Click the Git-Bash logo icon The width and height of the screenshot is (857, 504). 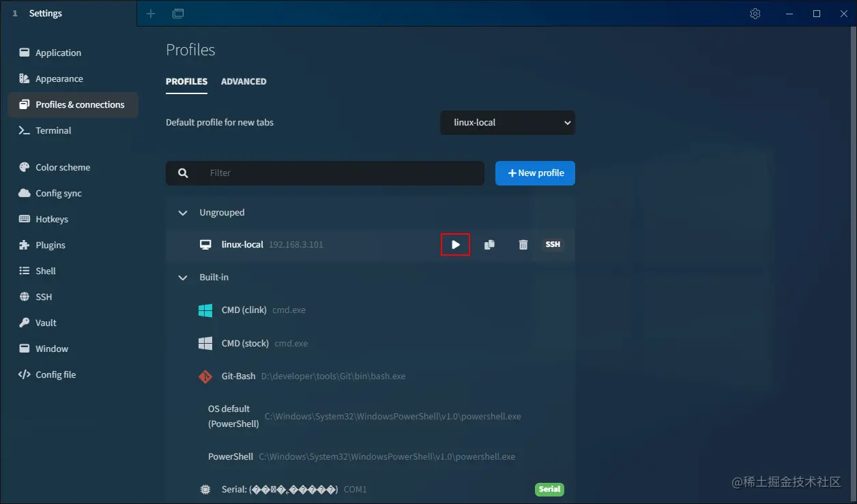pyautogui.click(x=205, y=376)
